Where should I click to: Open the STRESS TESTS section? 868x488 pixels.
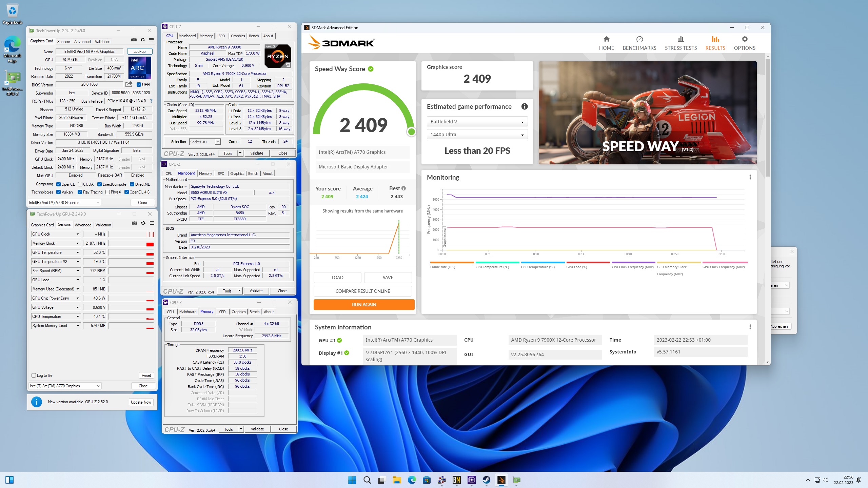tap(680, 43)
